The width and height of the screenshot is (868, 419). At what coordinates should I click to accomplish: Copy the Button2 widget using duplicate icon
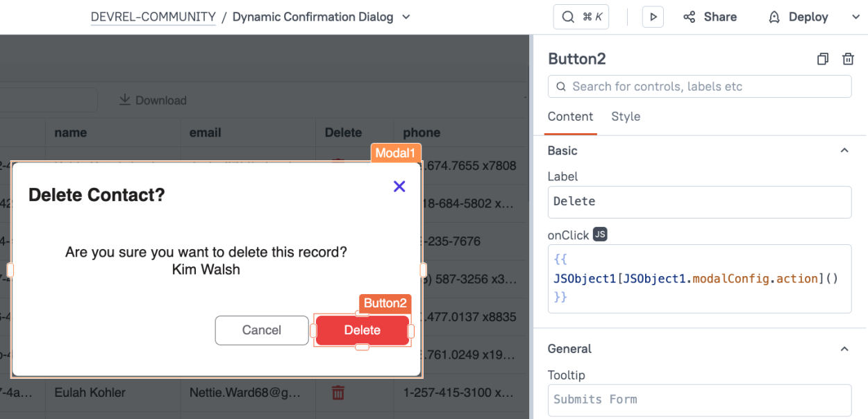point(823,59)
